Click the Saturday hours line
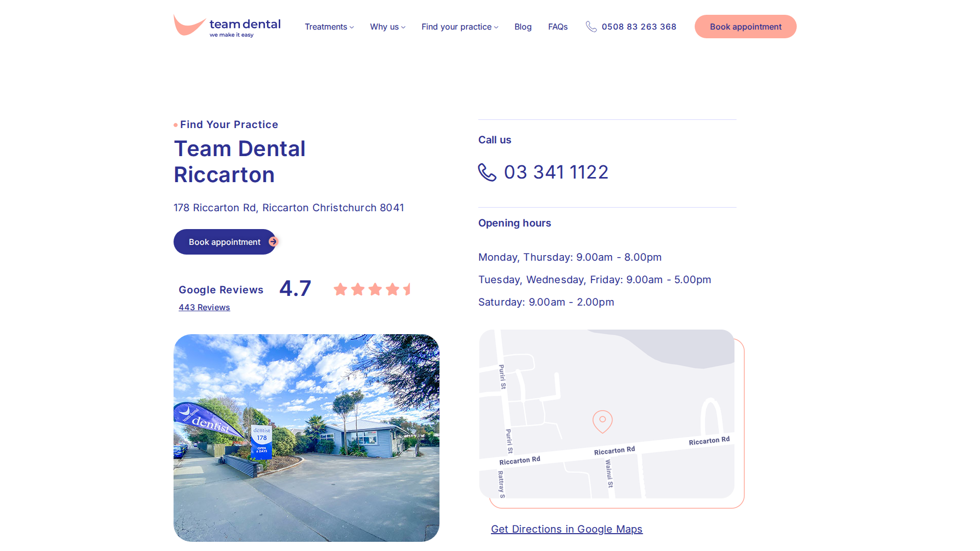The height and width of the screenshot is (551, 980). coord(546,302)
